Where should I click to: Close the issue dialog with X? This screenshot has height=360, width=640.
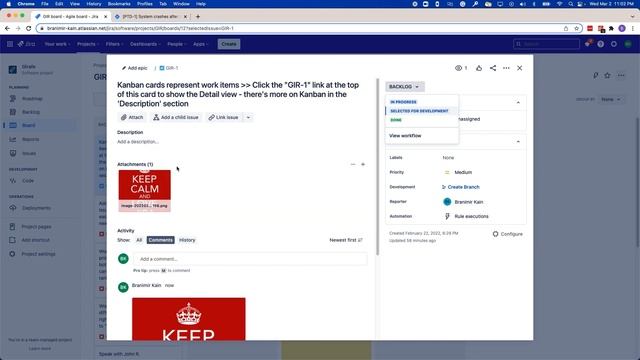tap(520, 68)
